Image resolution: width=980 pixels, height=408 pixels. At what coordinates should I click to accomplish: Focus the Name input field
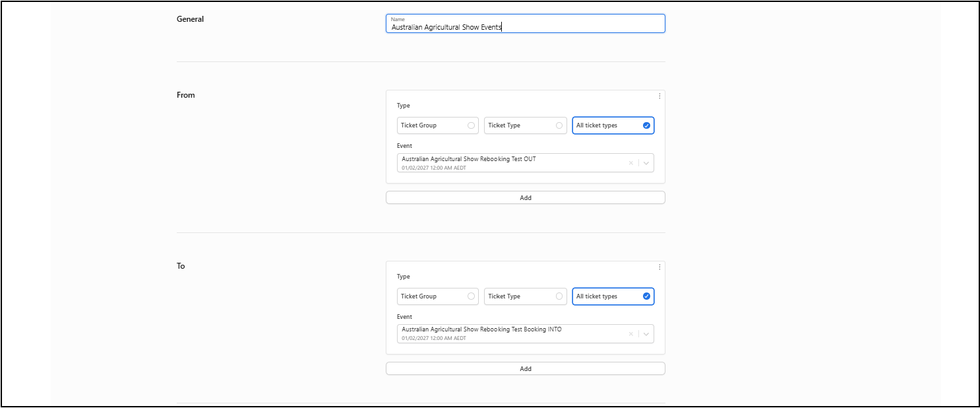tap(525, 27)
